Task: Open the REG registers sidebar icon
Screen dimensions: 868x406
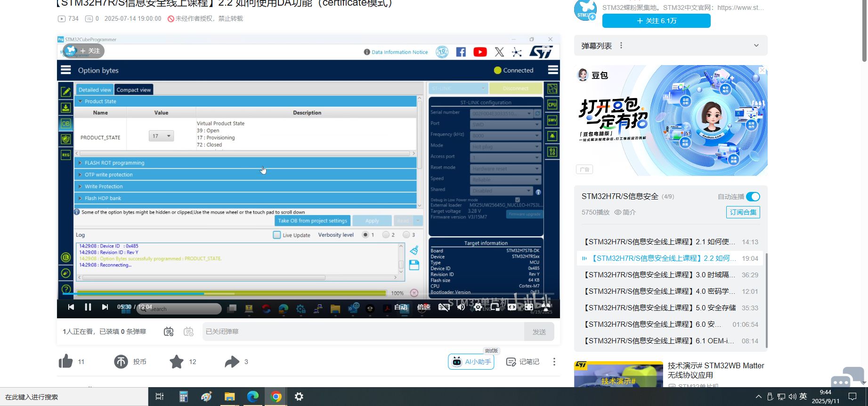Action: pyautogui.click(x=66, y=155)
